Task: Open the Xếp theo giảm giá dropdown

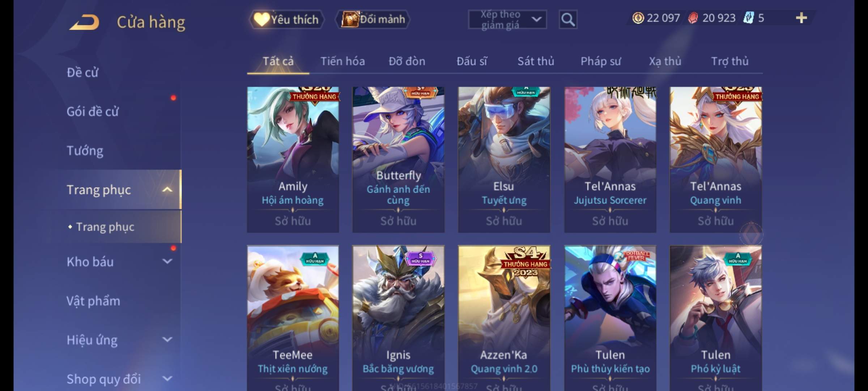Action: point(507,20)
